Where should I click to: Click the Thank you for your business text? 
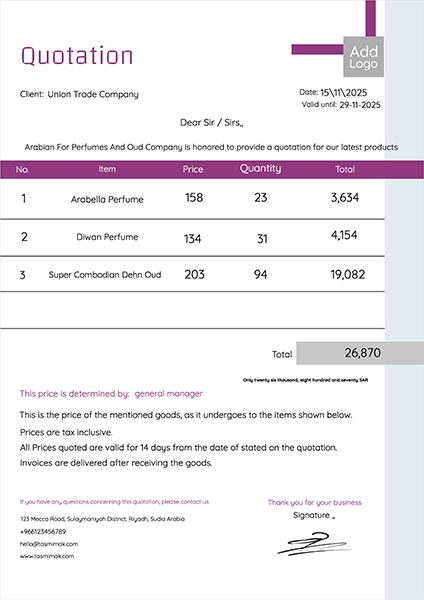point(315,502)
